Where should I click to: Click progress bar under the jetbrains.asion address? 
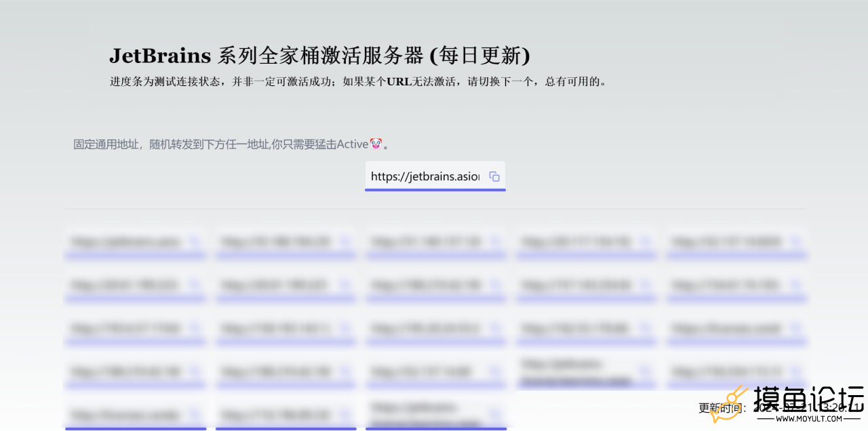pos(435,190)
